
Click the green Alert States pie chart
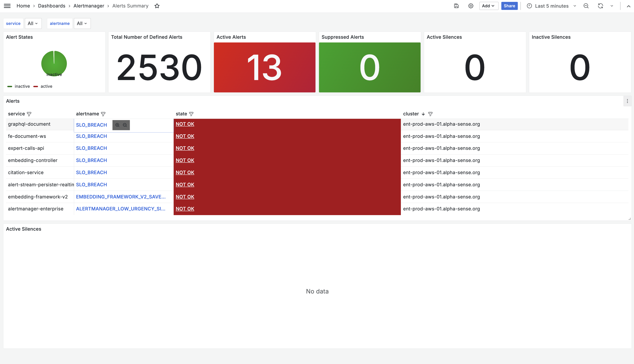pos(54,63)
